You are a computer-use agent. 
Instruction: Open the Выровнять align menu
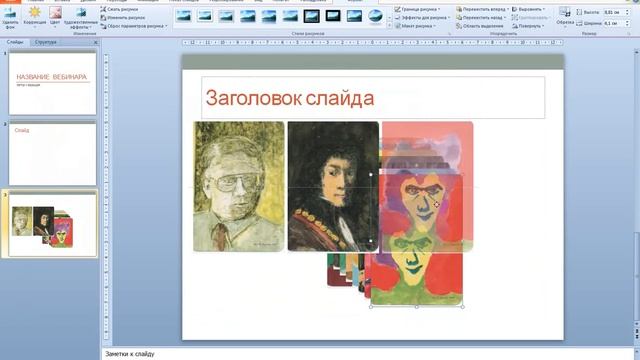coord(529,9)
